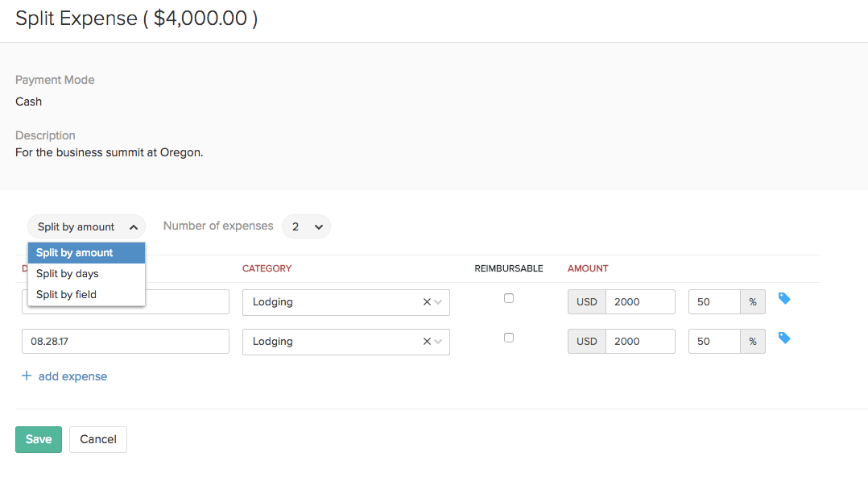Click the plus icon beside add expense
The height and width of the screenshot is (498, 868).
click(x=27, y=376)
